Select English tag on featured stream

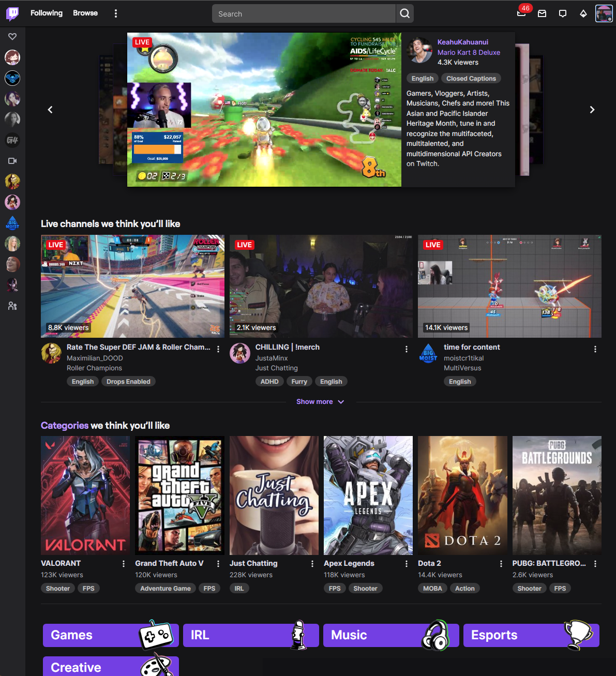tap(423, 79)
